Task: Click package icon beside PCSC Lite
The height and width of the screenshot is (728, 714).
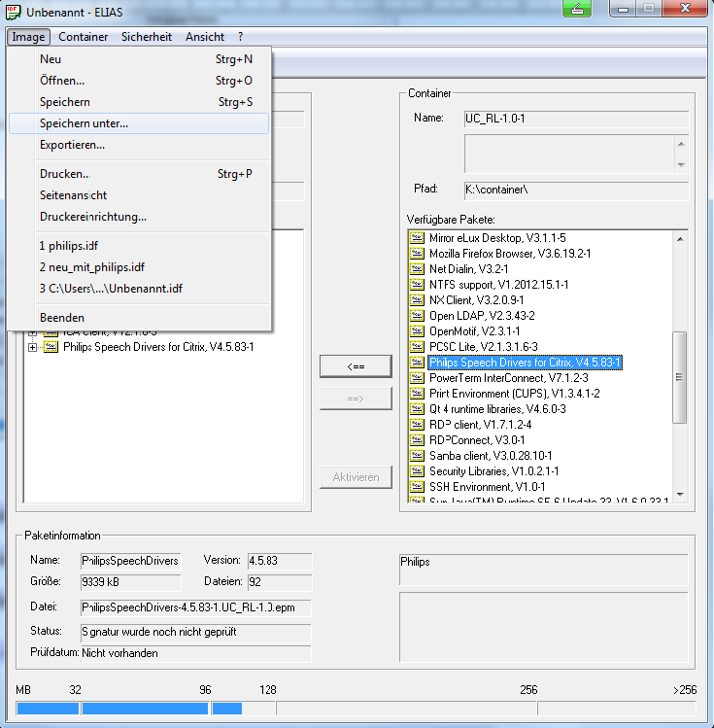Action: tap(417, 347)
